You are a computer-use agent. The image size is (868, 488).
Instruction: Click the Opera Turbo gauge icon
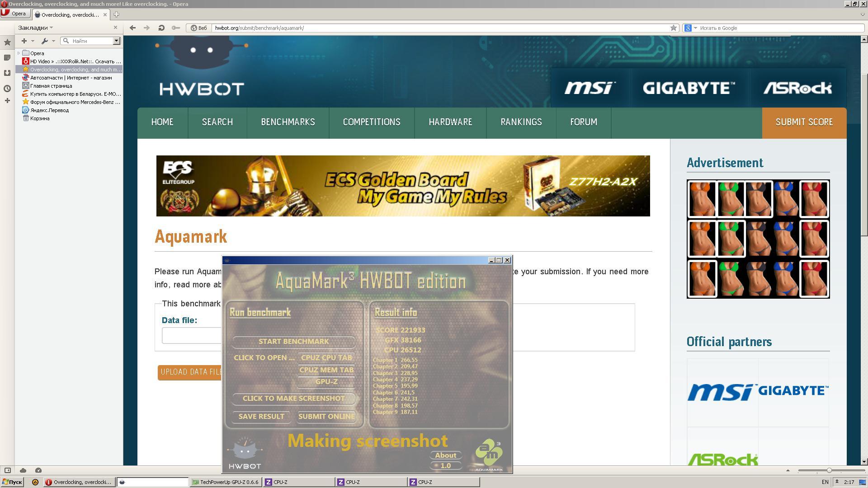pos(38,470)
